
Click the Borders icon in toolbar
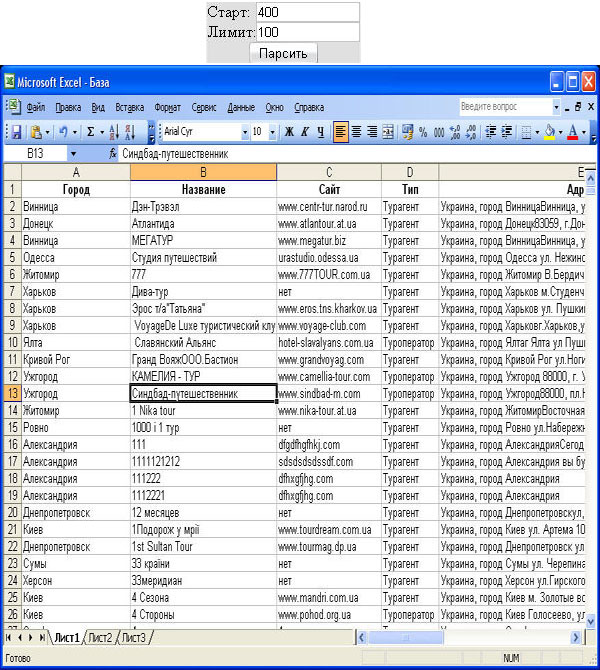527,132
